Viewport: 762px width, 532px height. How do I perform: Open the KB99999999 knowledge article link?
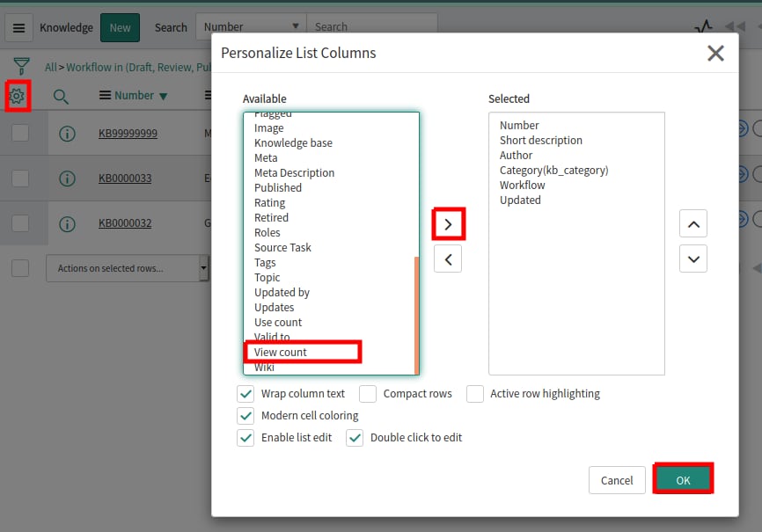[x=130, y=132]
